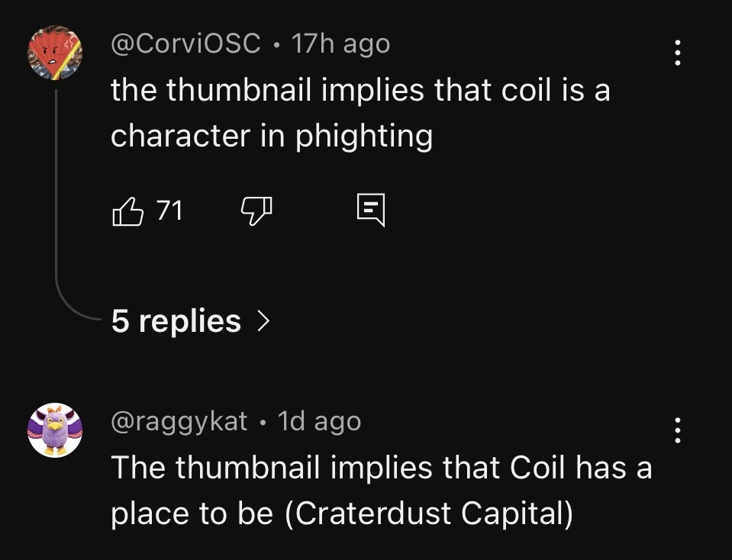Open more options for CorviOSC's comment
Screen dimensions: 732x560
coord(676,53)
